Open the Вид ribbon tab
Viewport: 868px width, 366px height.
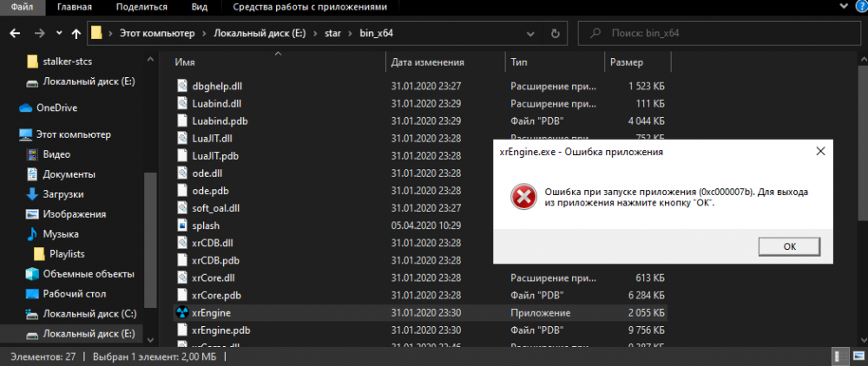[x=199, y=7]
